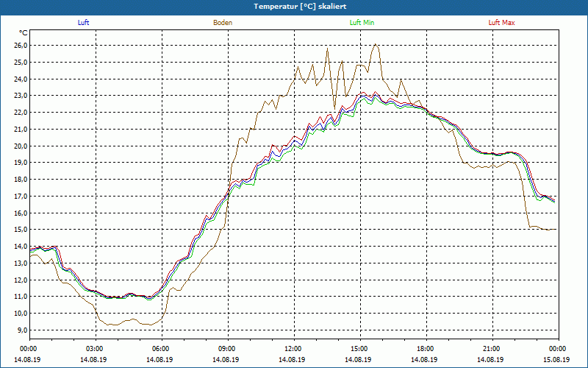Click the '21,0' y-axis value
The height and width of the screenshot is (368, 588).
pos(21,130)
